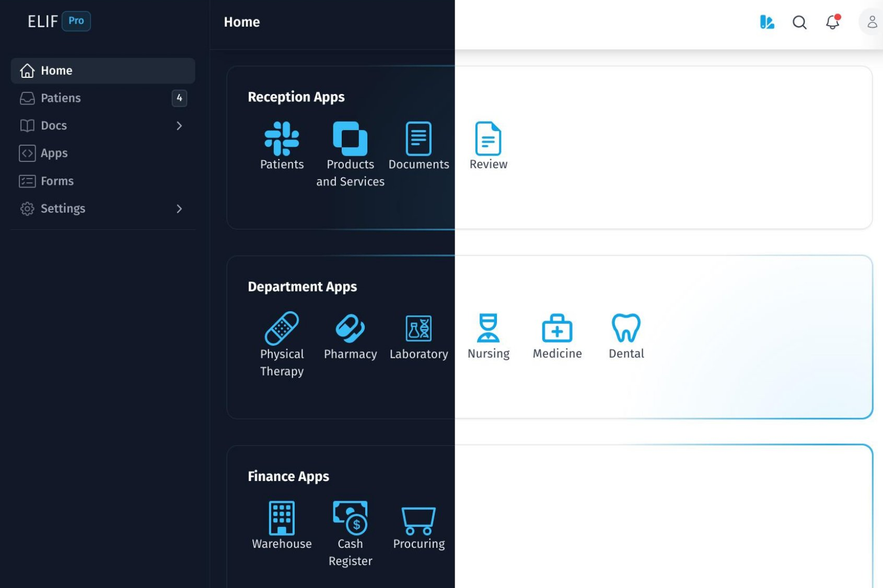The height and width of the screenshot is (588, 883).
Task: Open the Laboratory app
Action: (419, 330)
